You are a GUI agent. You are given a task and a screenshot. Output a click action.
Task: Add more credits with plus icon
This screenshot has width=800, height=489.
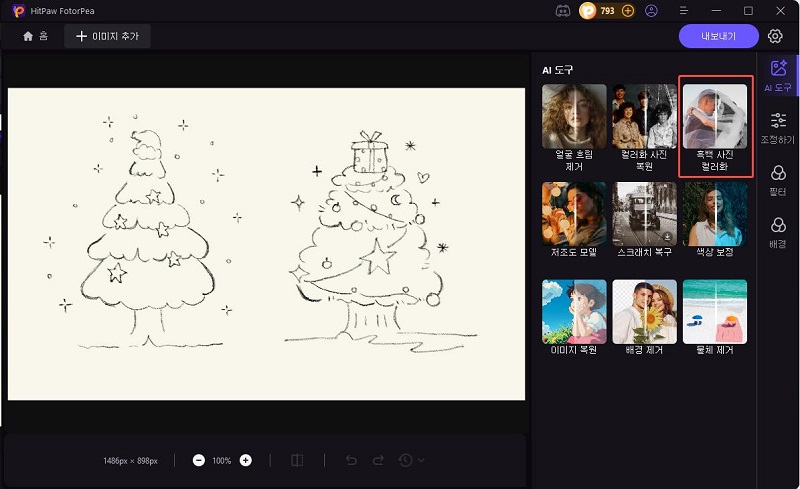click(x=628, y=11)
